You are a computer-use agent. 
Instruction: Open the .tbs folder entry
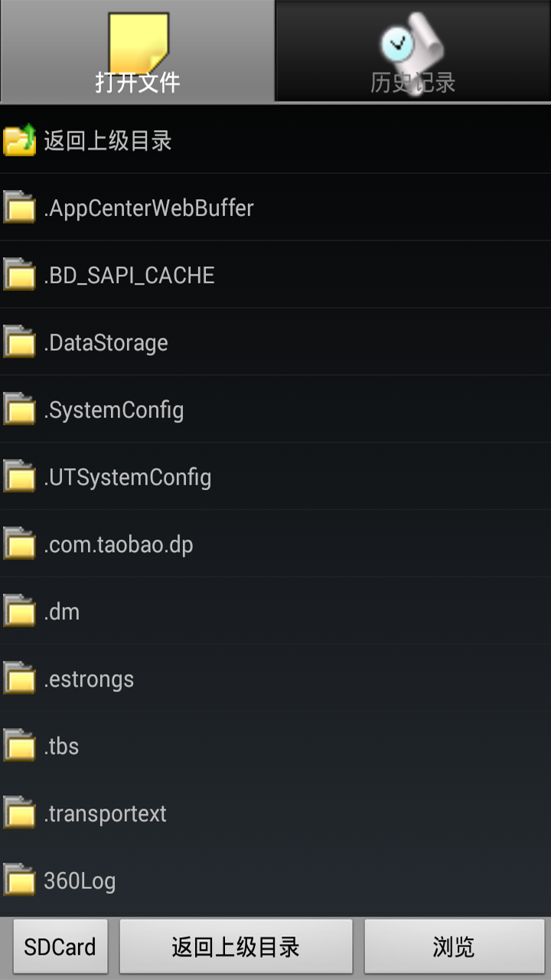(x=275, y=746)
